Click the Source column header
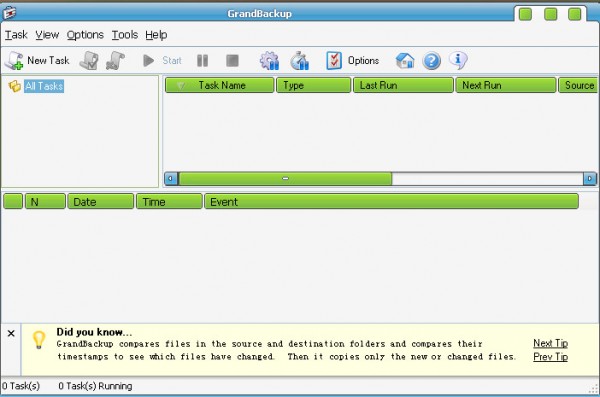 click(578, 85)
